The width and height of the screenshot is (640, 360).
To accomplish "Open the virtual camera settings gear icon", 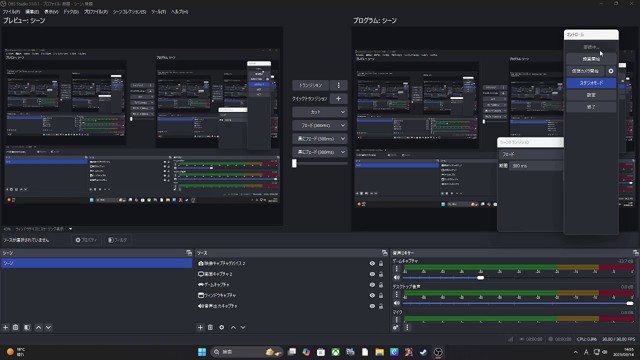I will (611, 71).
